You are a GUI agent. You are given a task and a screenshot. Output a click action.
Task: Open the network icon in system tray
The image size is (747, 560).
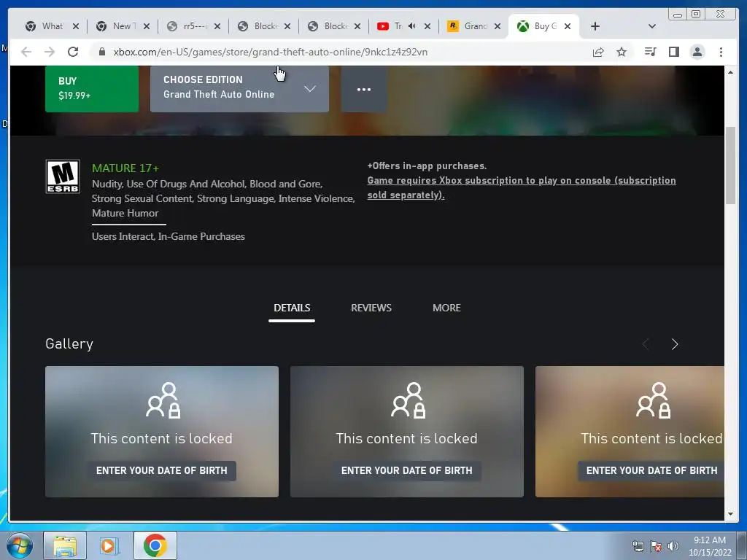[638, 546]
